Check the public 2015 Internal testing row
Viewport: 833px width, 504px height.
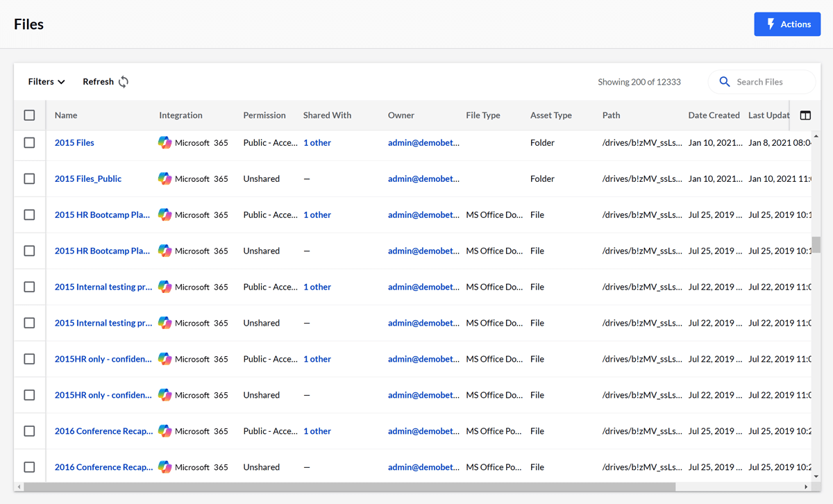tap(29, 287)
